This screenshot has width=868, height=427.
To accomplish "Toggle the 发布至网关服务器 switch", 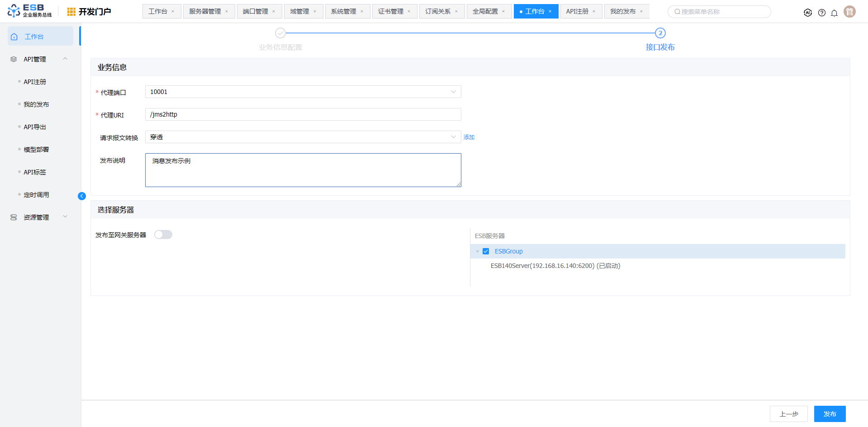I will click(x=163, y=235).
